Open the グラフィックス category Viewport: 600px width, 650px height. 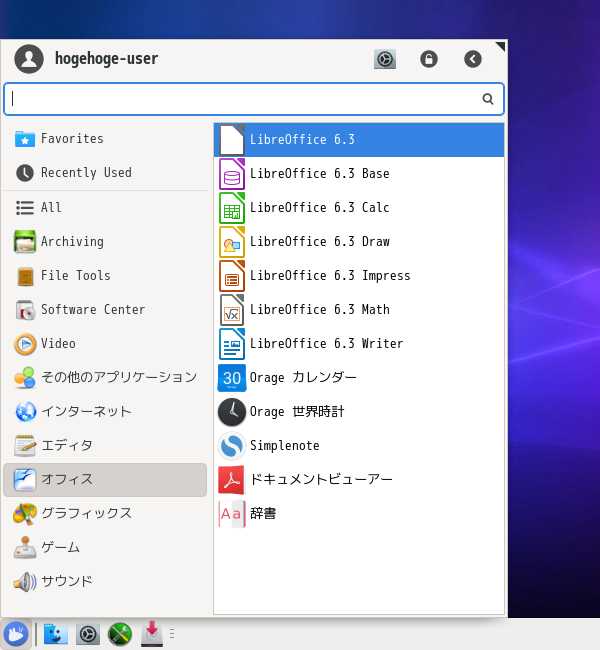(105, 514)
